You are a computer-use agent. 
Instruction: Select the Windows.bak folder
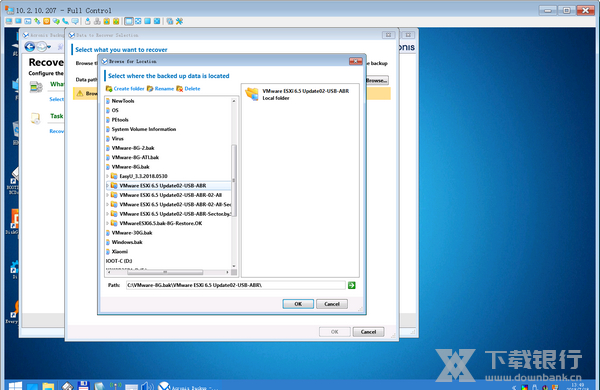[x=127, y=242]
